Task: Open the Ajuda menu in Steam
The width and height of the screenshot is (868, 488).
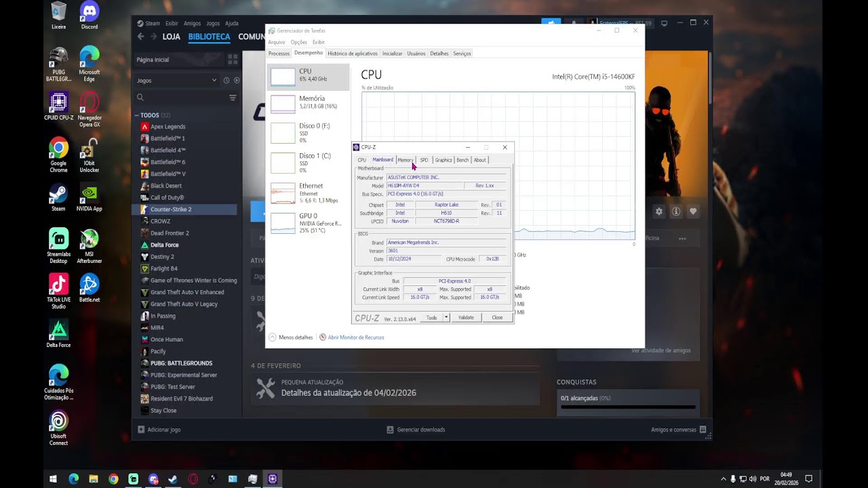Action: point(232,23)
